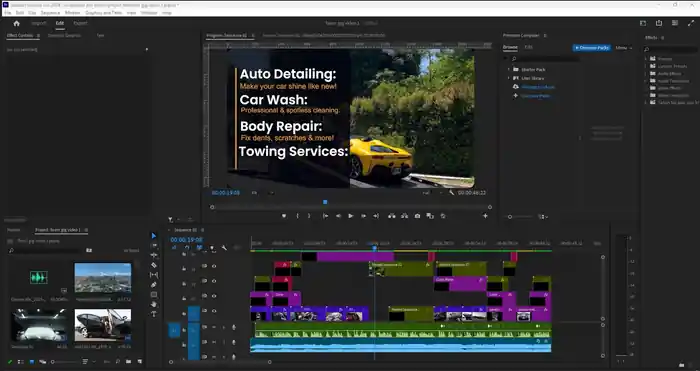Click the Program monitor scrub playhead

pos(325,202)
